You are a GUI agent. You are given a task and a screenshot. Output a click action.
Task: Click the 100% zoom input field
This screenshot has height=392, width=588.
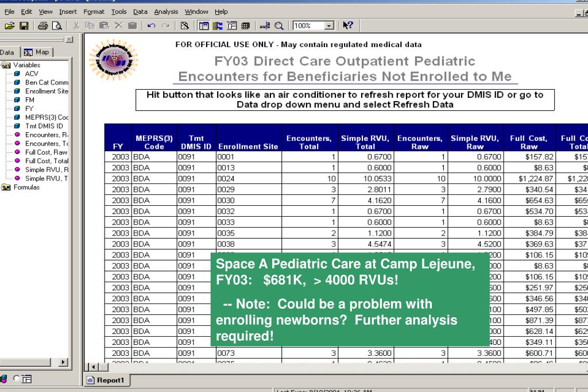[308, 25]
